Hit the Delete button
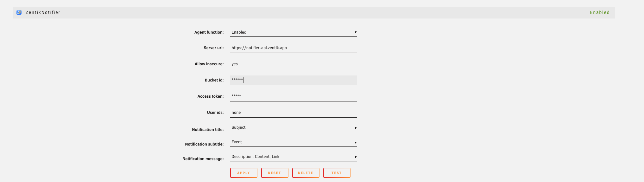The height and width of the screenshot is (182, 644). [x=306, y=173]
